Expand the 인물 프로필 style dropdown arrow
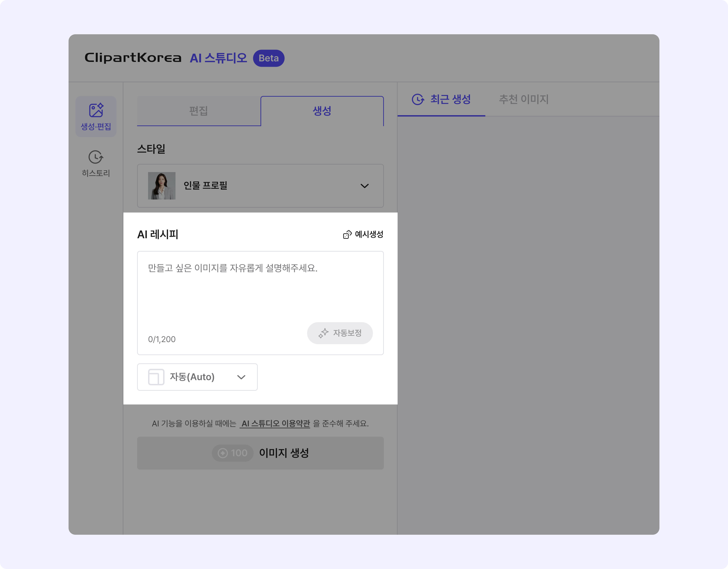 pyautogui.click(x=365, y=186)
